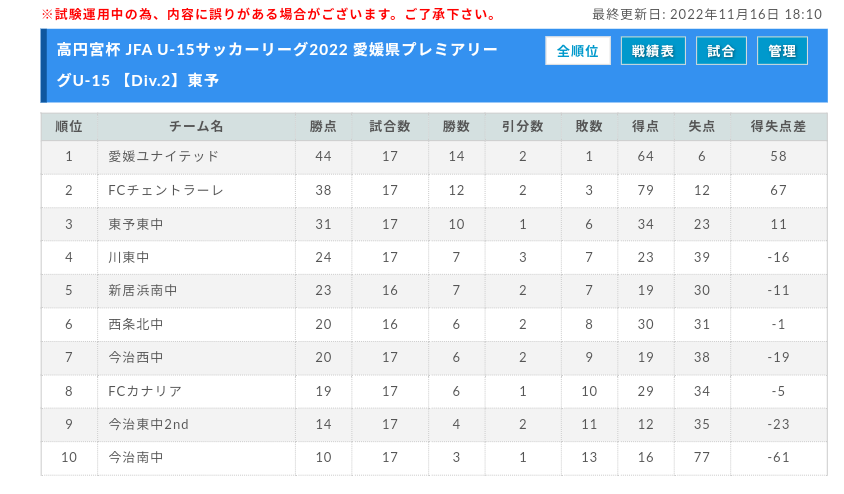Click the 管理 button
844x494 pixels.
pyautogui.click(x=782, y=51)
